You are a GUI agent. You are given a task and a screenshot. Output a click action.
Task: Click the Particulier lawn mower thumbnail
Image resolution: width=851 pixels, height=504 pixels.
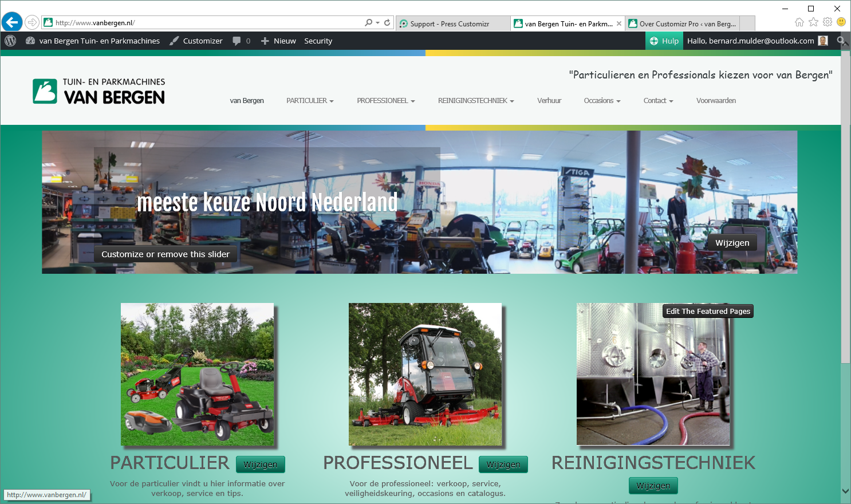(198, 374)
